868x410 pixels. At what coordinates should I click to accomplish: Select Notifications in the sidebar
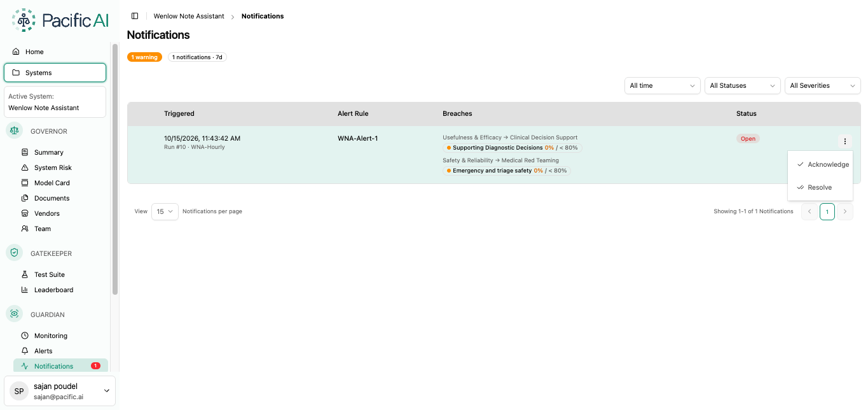pos(60,366)
